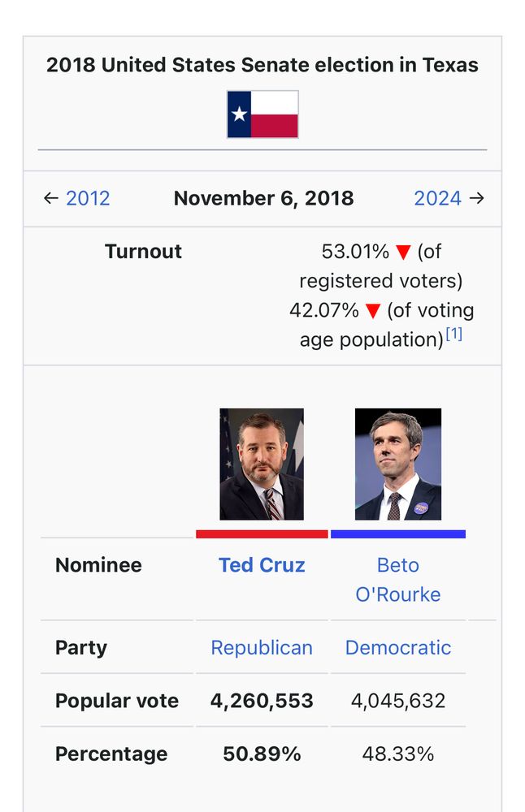525x812 pixels.
Task: Open footnote reference [1]
Action: pos(454,334)
